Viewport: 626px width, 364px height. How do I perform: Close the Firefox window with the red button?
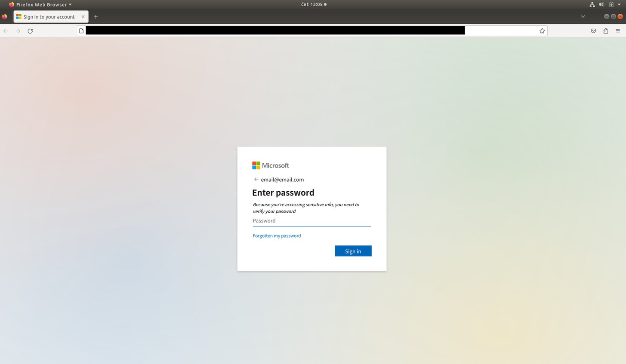coord(620,17)
